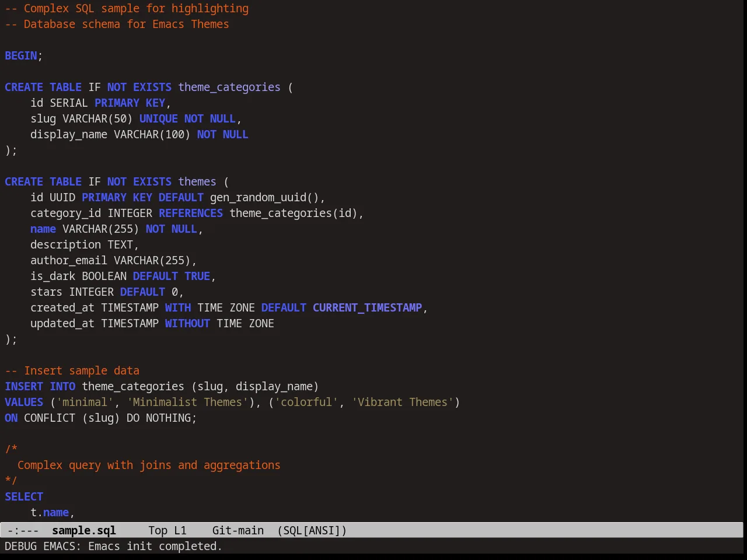
Task: Click comment 'Complex query with joins and aggregations'
Action: pos(149,465)
